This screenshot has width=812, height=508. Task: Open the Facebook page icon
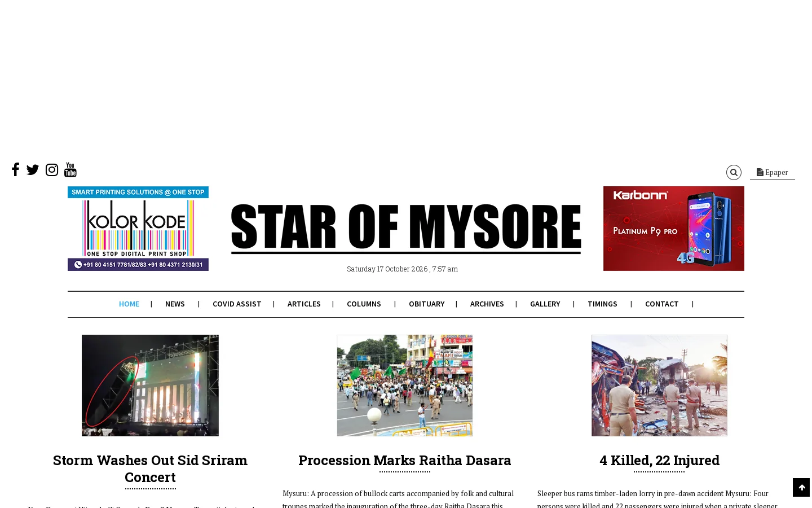click(x=15, y=169)
